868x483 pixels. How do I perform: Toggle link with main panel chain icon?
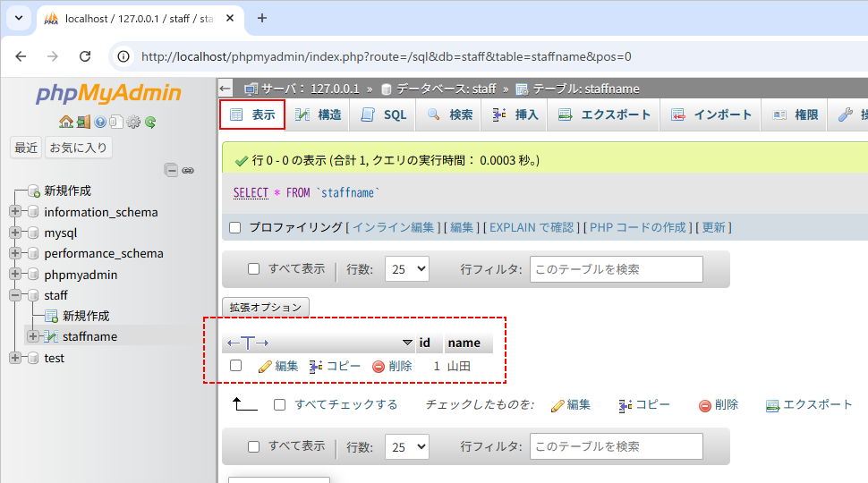coord(188,171)
